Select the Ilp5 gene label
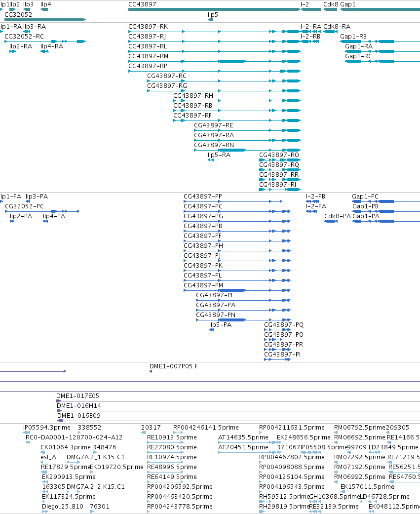420x514 pixels. click(213, 15)
